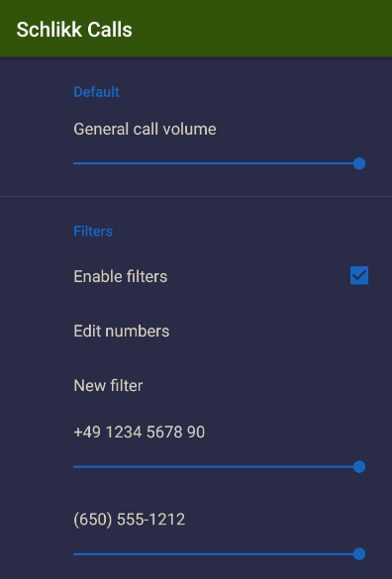392x579 pixels.
Task: Click the +49 1234 5678 90 track's left end
Action: tap(74, 467)
